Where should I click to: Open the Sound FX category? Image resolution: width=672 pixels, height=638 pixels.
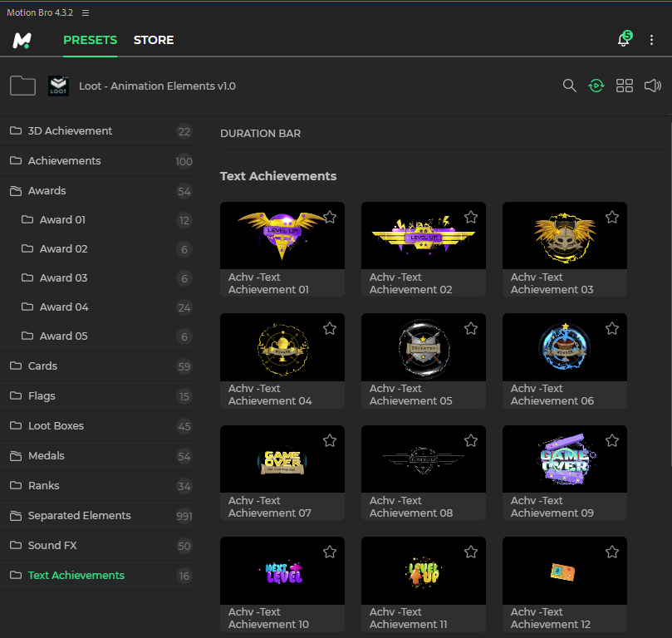pos(98,546)
